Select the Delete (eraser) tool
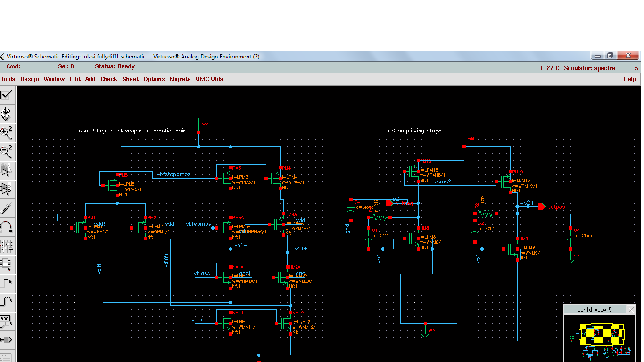 coord(6,208)
